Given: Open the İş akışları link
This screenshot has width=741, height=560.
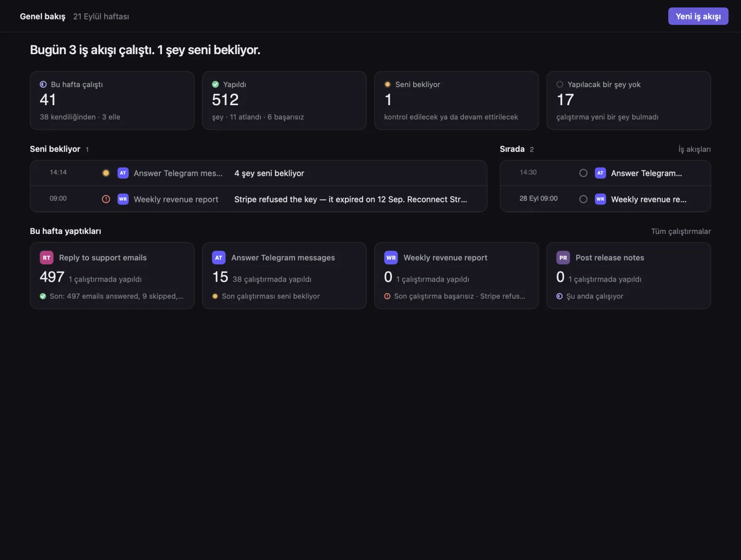Looking at the screenshot, I should [x=694, y=149].
